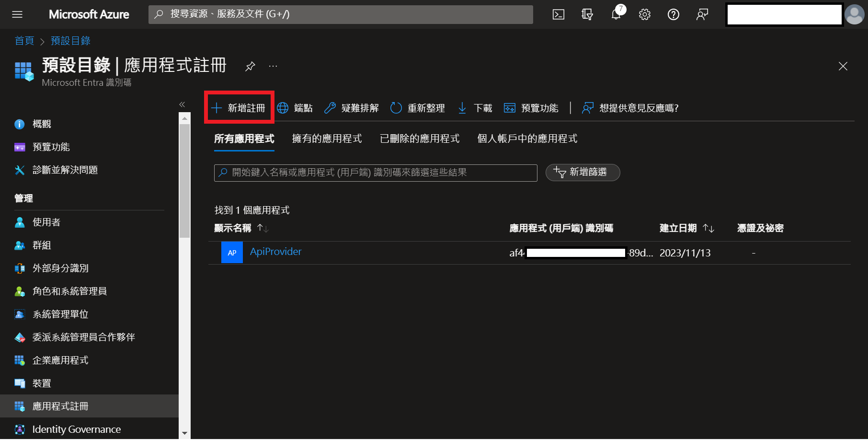Click the top search resources bar
The width and height of the screenshot is (868, 440).
(x=341, y=14)
